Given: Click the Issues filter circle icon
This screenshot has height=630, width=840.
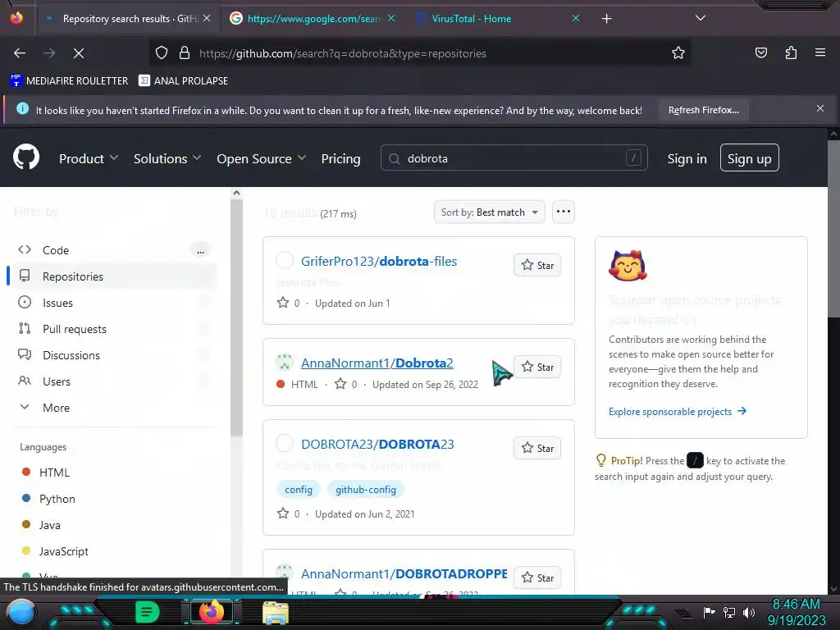Looking at the screenshot, I should pyautogui.click(x=25, y=302).
